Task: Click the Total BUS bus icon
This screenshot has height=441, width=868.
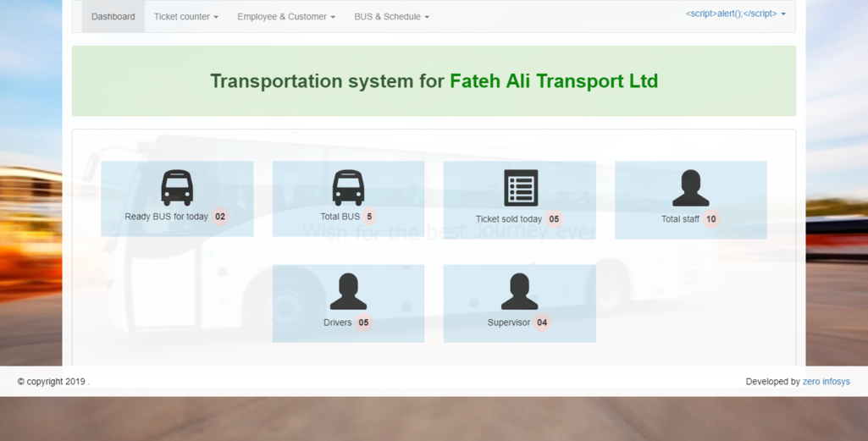Action: click(x=348, y=188)
